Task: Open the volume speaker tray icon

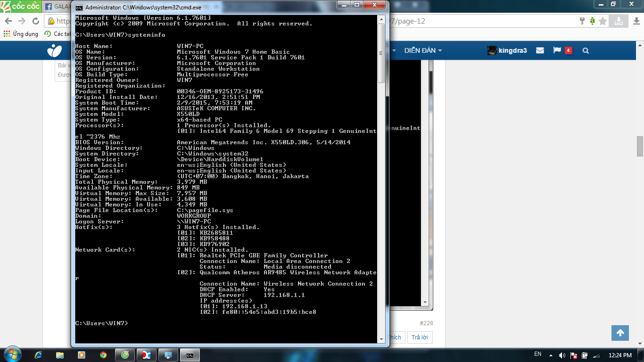Action: (x=562, y=355)
